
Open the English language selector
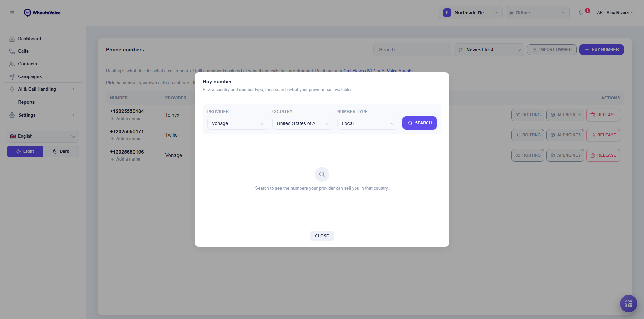coord(43,136)
